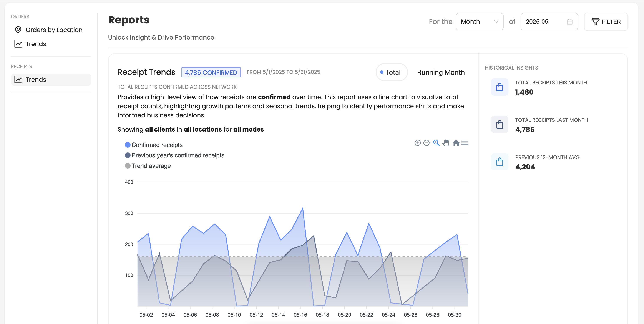Toggle Confirmed receipts series in legend
Screen dimensions: 644x324
tap(154, 145)
